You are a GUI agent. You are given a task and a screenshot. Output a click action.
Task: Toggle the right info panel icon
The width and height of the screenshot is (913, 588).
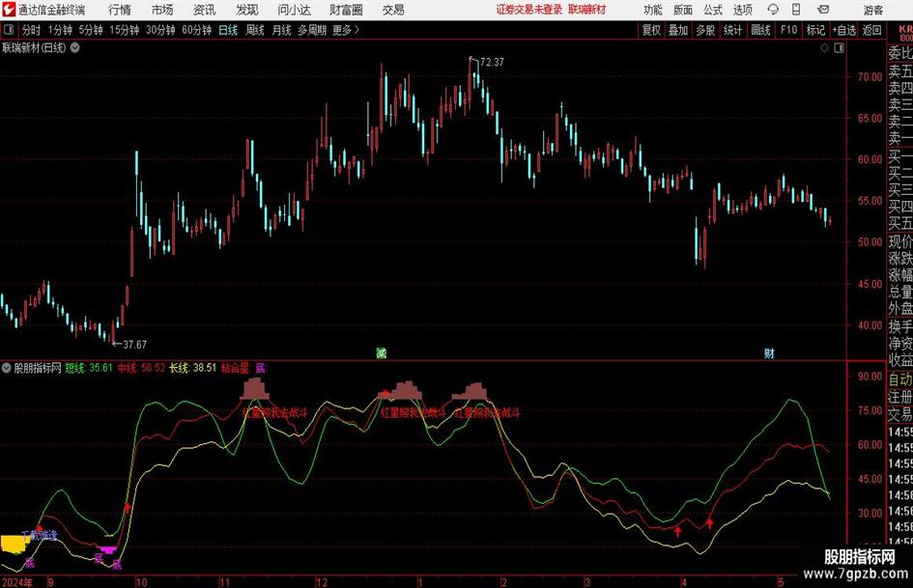click(x=839, y=48)
